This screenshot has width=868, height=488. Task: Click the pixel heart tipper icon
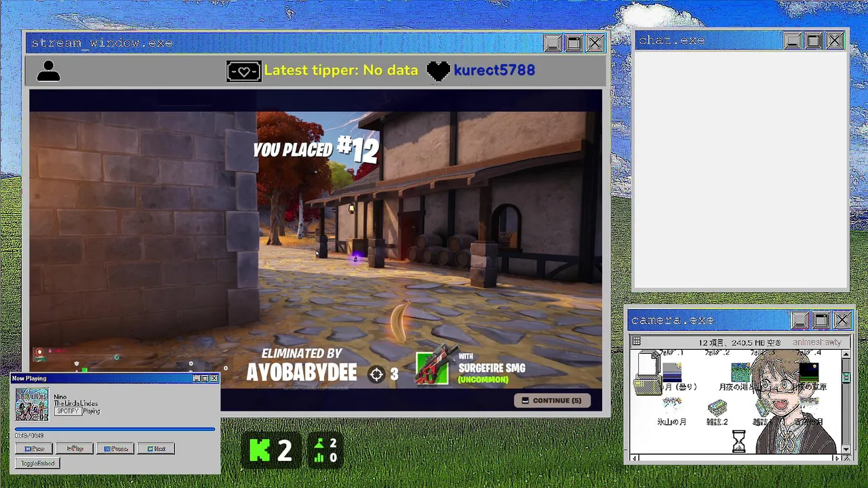(243, 70)
